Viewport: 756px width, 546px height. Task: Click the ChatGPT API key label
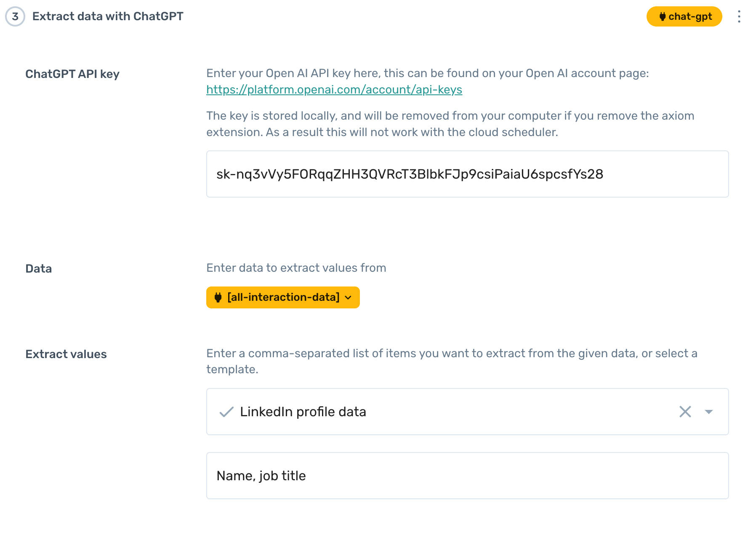(x=72, y=74)
